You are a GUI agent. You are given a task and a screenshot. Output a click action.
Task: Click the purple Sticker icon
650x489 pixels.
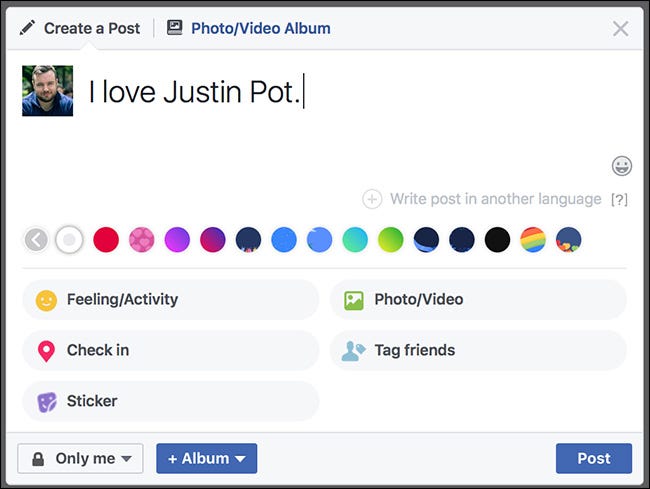coord(46,401)
